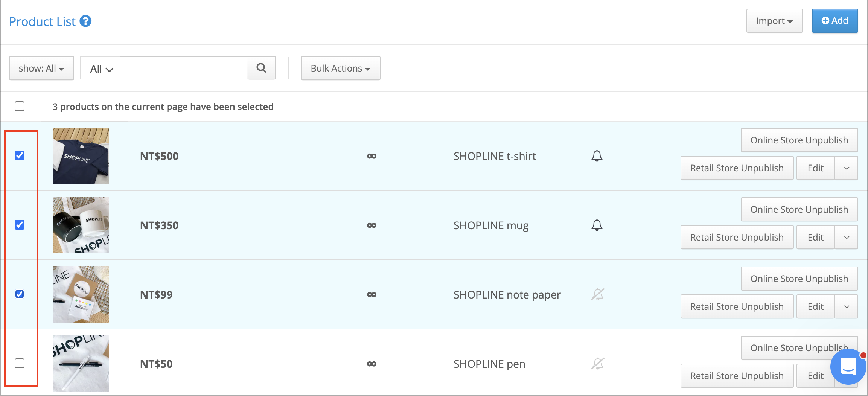This screenshot has width=868, height=396.
Task: Click the SHOPLINE t-shirt product name
Action: [495, 156]
